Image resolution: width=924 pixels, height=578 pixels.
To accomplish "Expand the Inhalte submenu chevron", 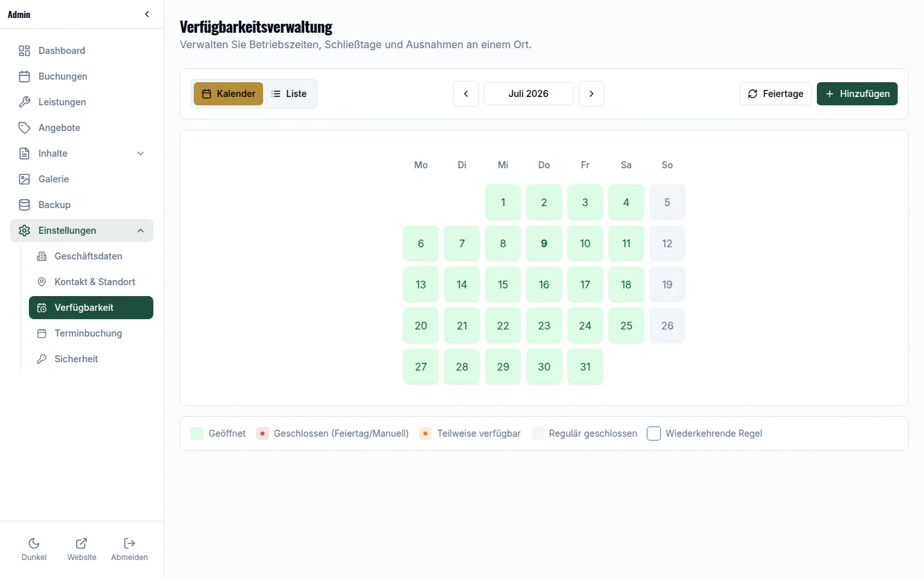I will (141, 153).
